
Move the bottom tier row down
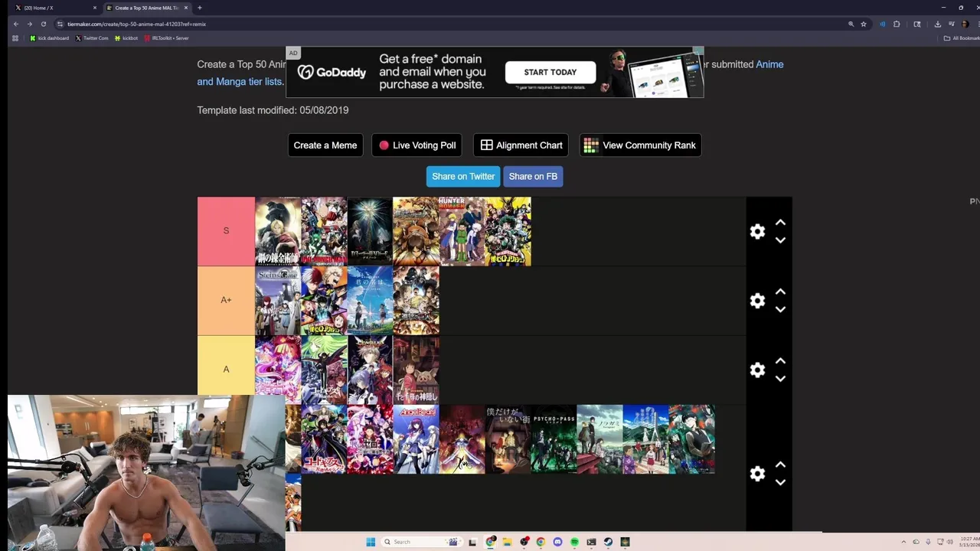780,482
